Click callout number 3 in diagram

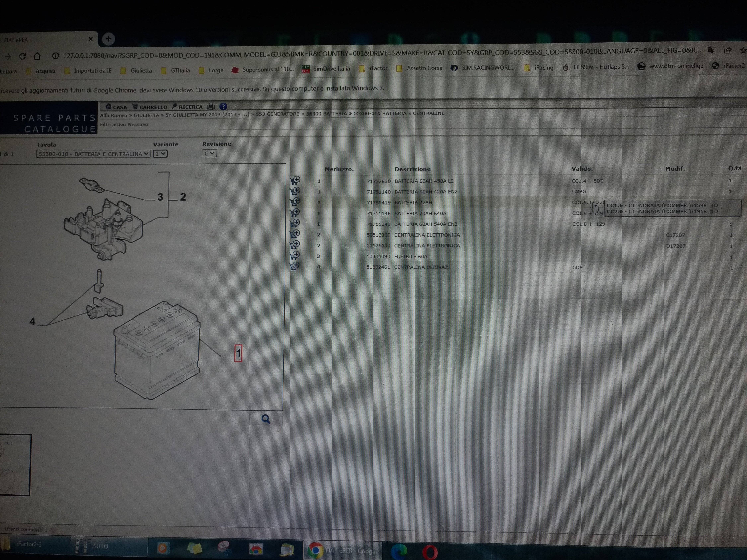pyautogui.click(x=160, y=197)
